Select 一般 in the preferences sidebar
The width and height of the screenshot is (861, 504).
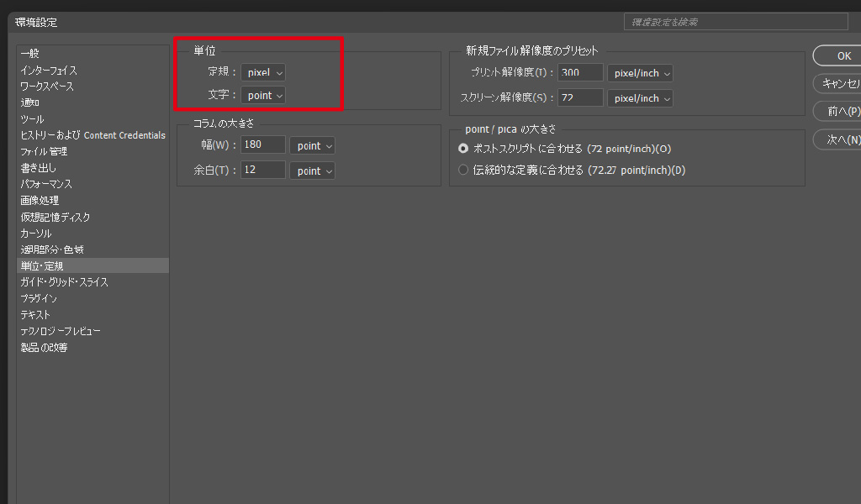[x=30, y=54]
